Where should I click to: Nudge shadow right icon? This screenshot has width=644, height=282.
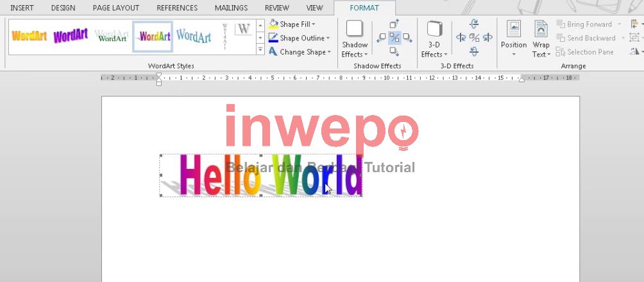click(x=407, y=38)
